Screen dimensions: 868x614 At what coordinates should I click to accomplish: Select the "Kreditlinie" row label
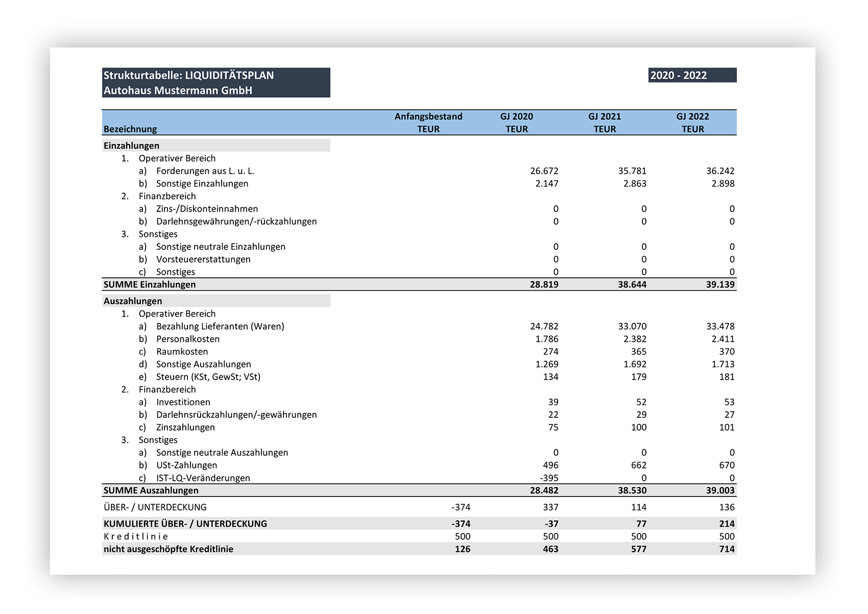136,536
